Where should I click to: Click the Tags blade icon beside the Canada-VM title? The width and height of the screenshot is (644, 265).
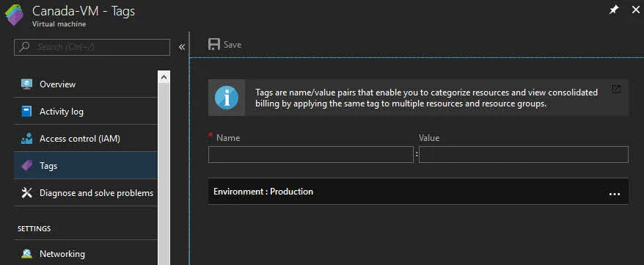[15, 15]
